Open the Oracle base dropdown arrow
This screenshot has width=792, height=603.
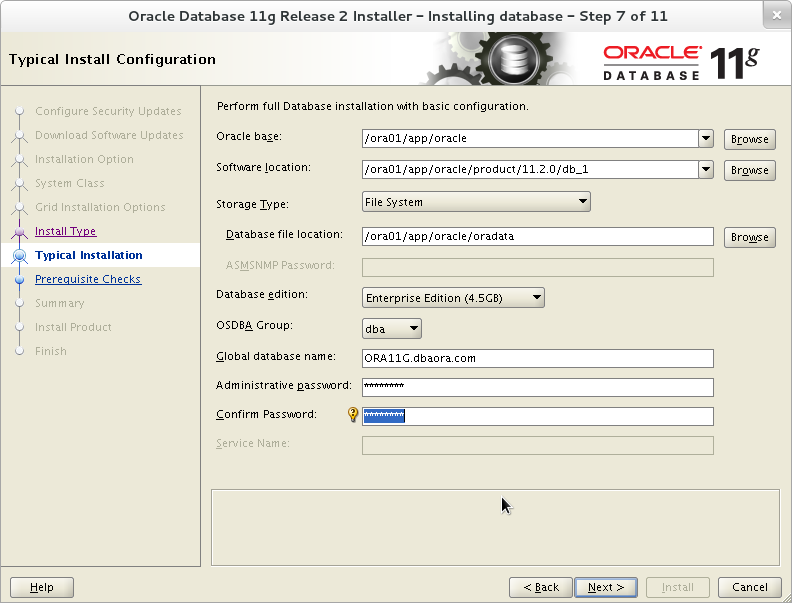pyautogui.click(x=706, y=138)
